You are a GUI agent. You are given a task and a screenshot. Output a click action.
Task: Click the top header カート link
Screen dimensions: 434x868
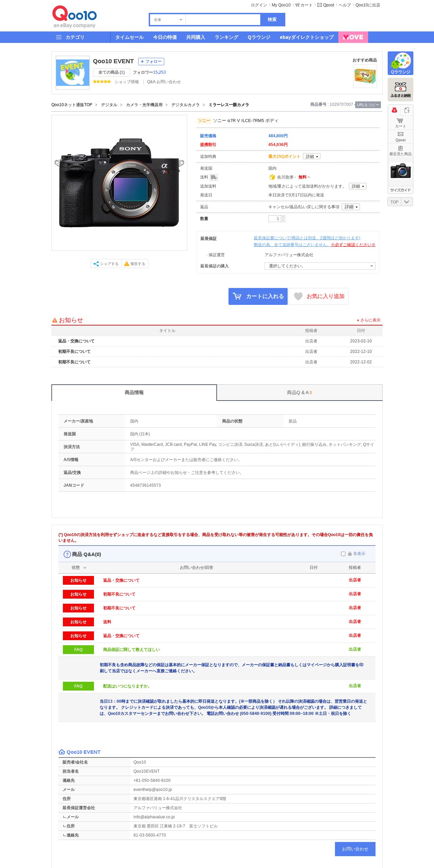[x=304, y=5]
